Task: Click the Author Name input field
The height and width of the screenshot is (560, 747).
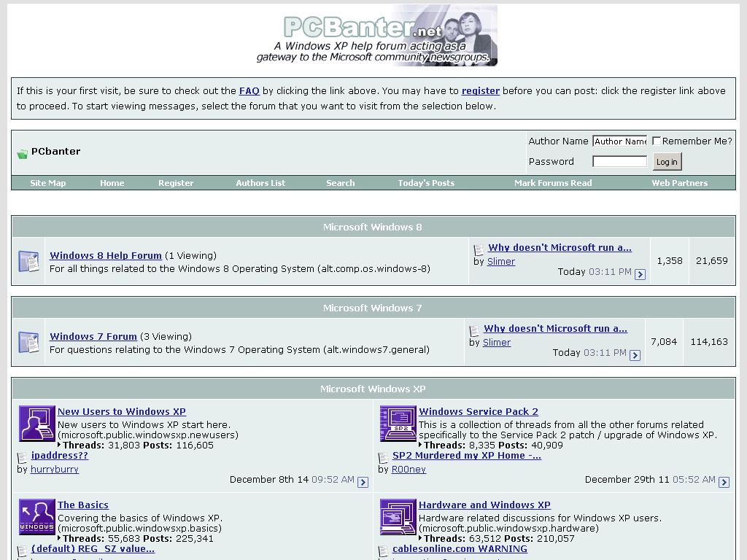Action: (x=620, y=141)
